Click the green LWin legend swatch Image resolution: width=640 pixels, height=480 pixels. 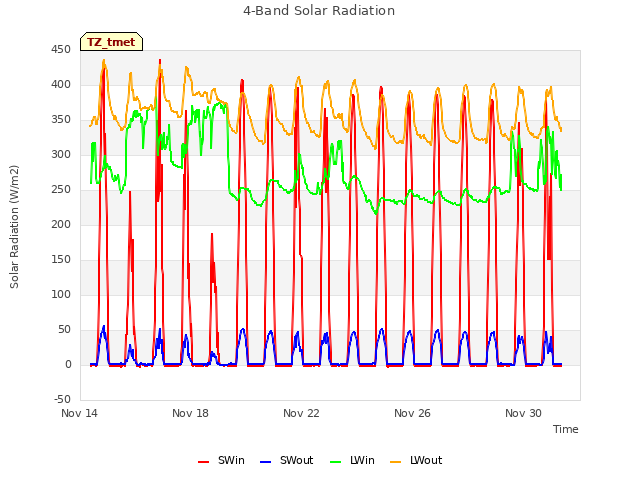click(x=335, y=462)
